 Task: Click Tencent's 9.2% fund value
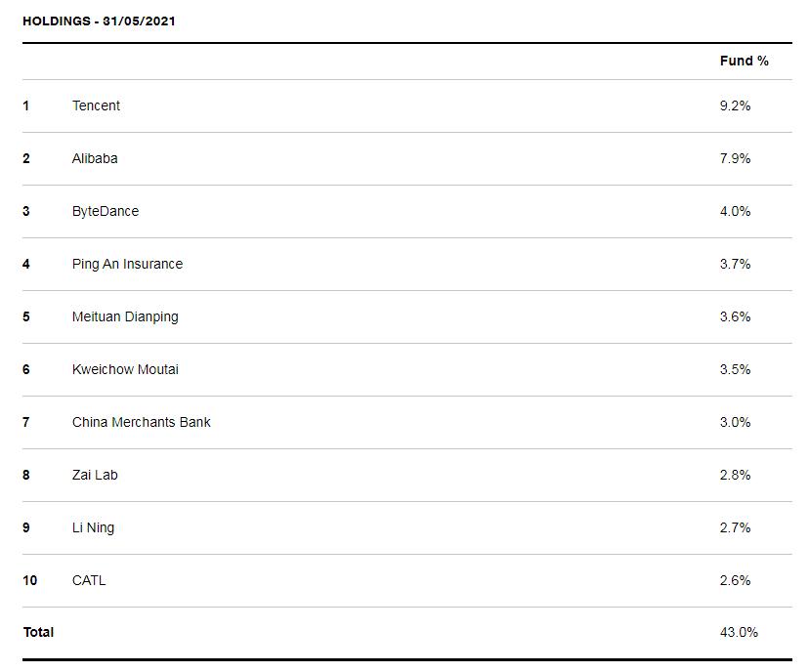tap(735, 105)
